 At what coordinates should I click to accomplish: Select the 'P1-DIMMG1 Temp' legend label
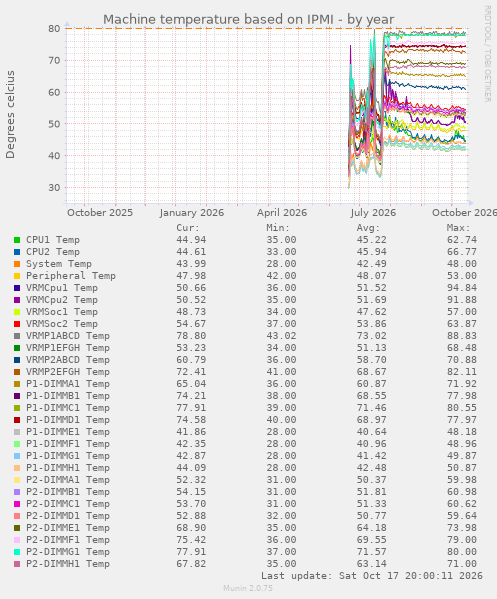pyautogui.click(x=68, y=456)
